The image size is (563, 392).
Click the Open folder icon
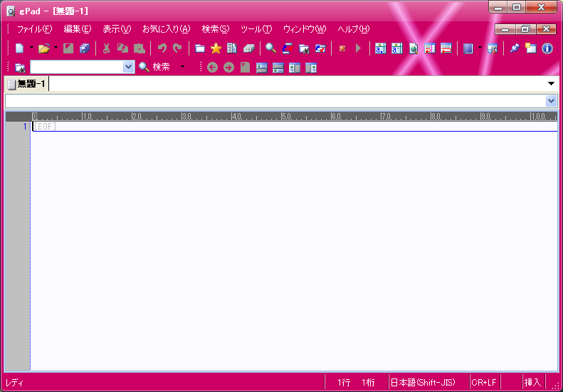[43, 48]
